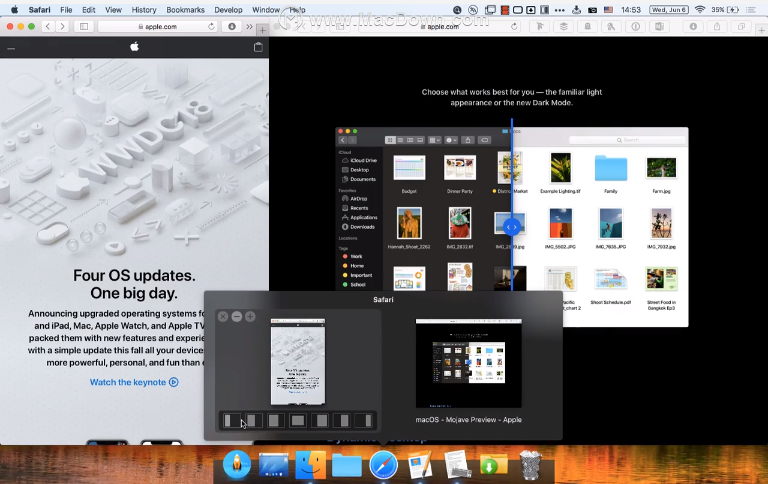The height and width of the screenshot is (484, 768).
Task: Open the Downloads folder in the Dock
Action: point(493,465)
